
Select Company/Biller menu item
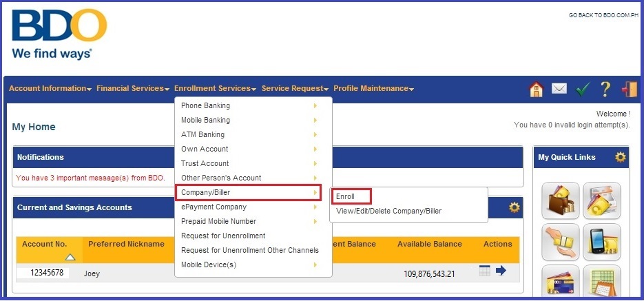point(248,192)
